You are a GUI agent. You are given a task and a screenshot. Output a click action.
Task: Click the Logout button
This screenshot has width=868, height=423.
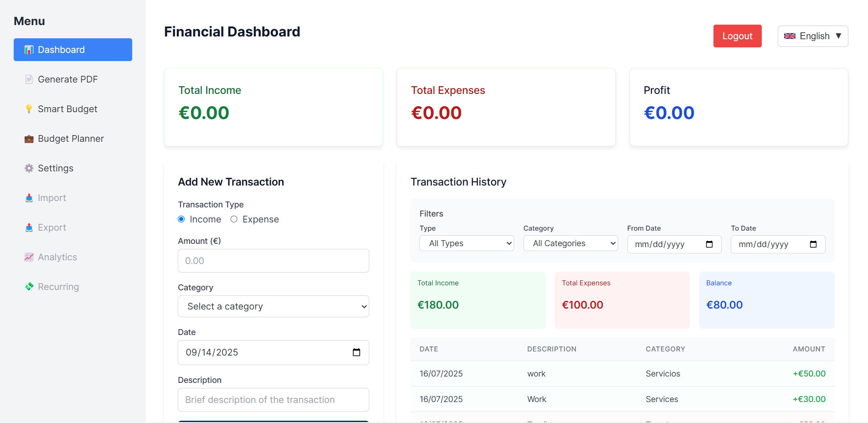pos(737,36)
